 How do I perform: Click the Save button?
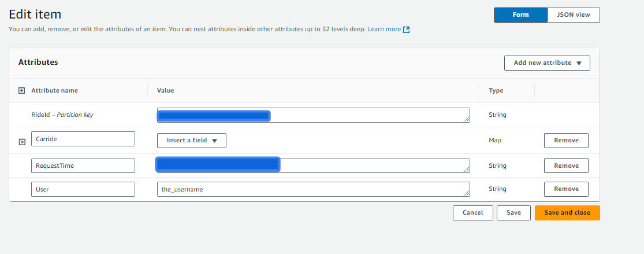click(513, 213)
